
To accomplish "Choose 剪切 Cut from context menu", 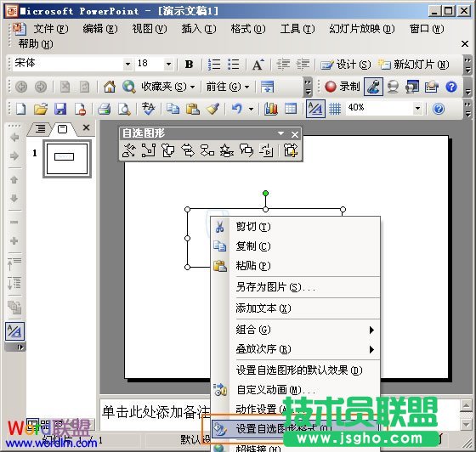I will tap(296, 227).
